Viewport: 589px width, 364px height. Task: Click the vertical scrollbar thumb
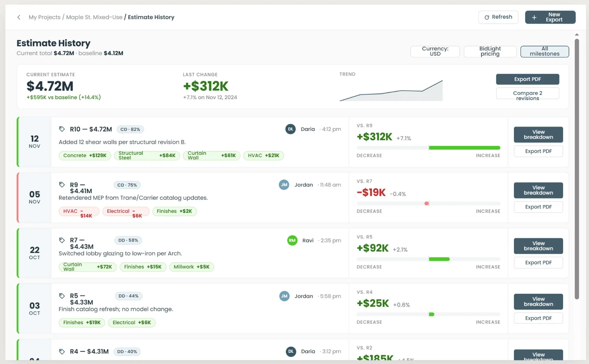[x=577, y=168]
